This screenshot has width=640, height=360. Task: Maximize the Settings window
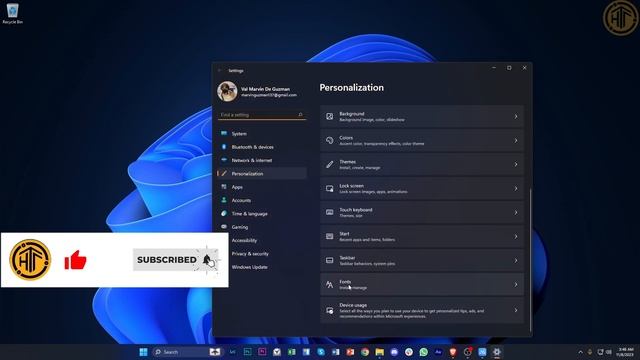click(509, 68)
